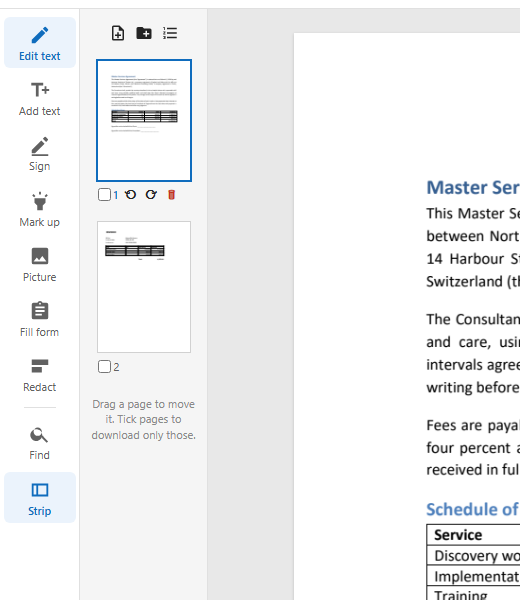The image size is (520, 600).
Task: Activate the Mark up tool
Action: coord(40,209)
